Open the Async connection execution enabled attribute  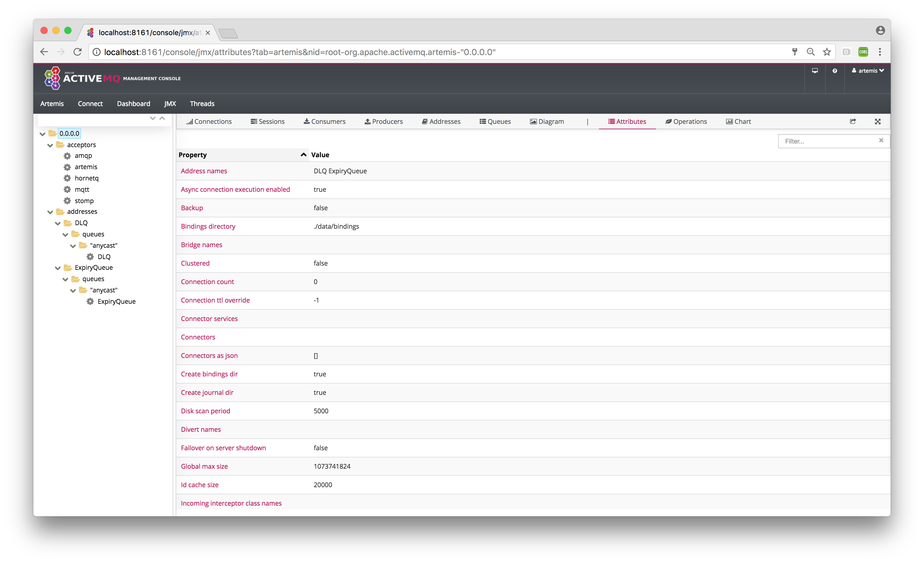(235, 189)
